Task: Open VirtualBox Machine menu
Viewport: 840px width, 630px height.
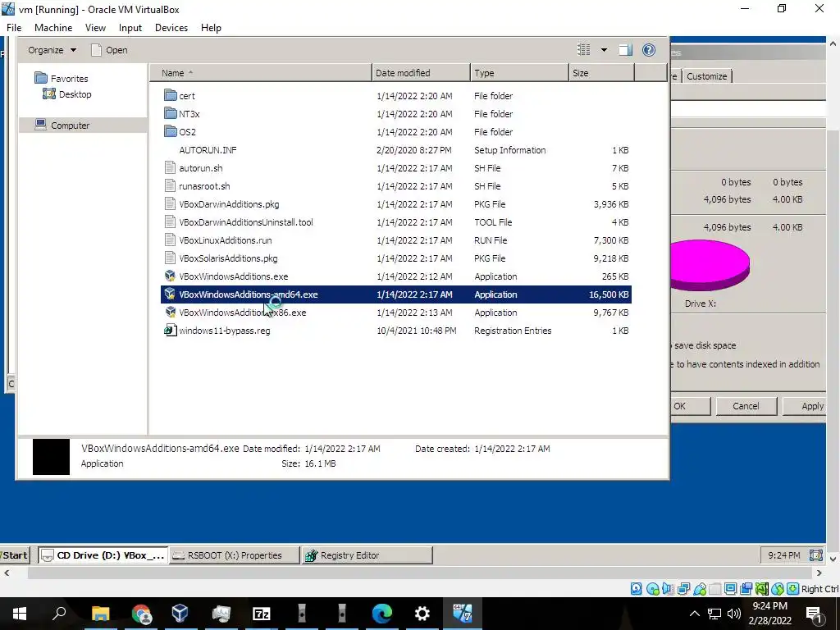Action: click(53, 28)
